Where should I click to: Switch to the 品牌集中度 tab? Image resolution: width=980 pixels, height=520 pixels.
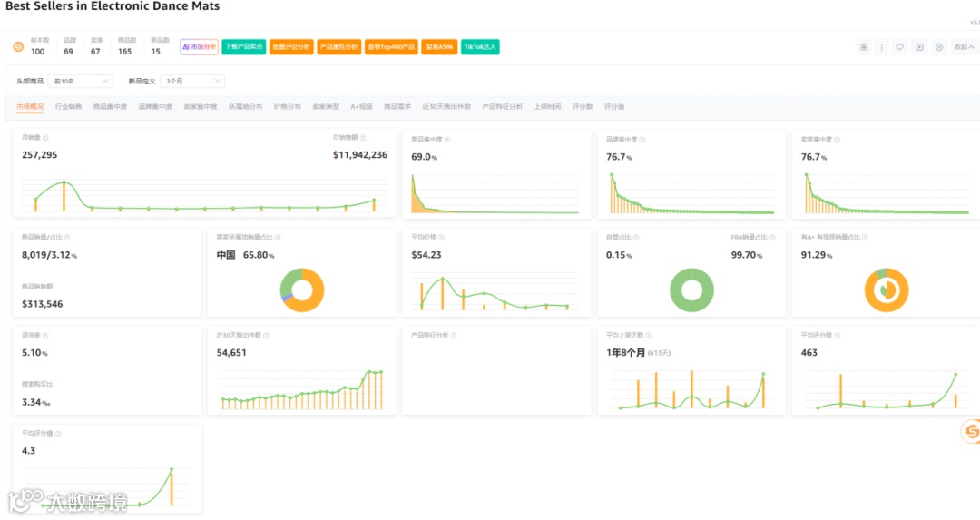pos(155,107)
